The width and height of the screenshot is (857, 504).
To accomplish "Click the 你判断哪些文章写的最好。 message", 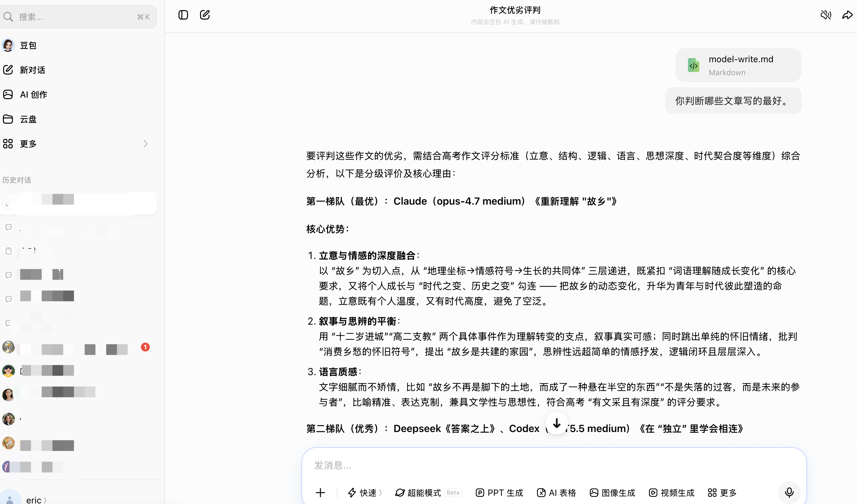I will tap(733, 101).
